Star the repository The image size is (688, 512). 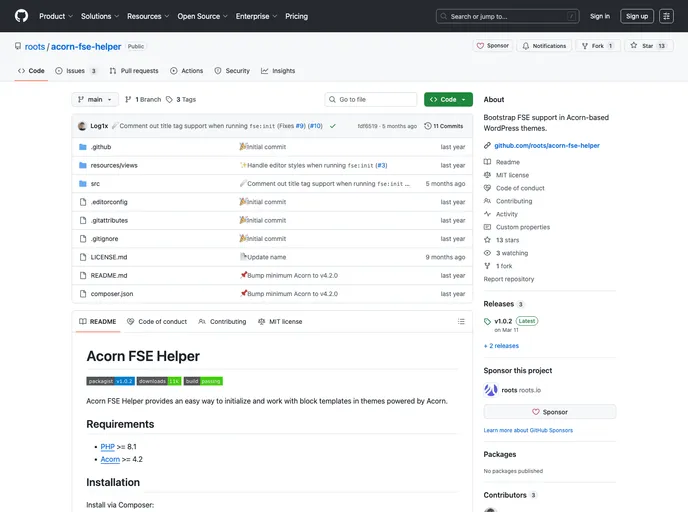tap(648, 46)
